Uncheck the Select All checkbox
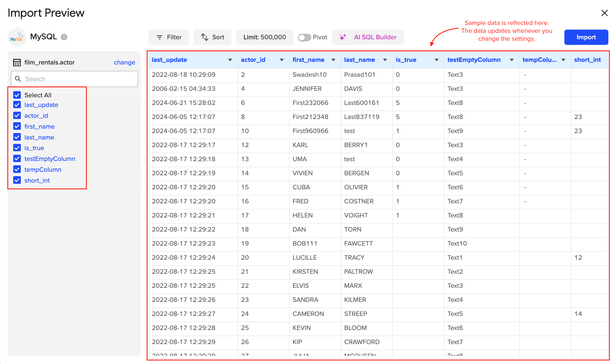Screen dimensions: 616x364 (x=17, y=95)
